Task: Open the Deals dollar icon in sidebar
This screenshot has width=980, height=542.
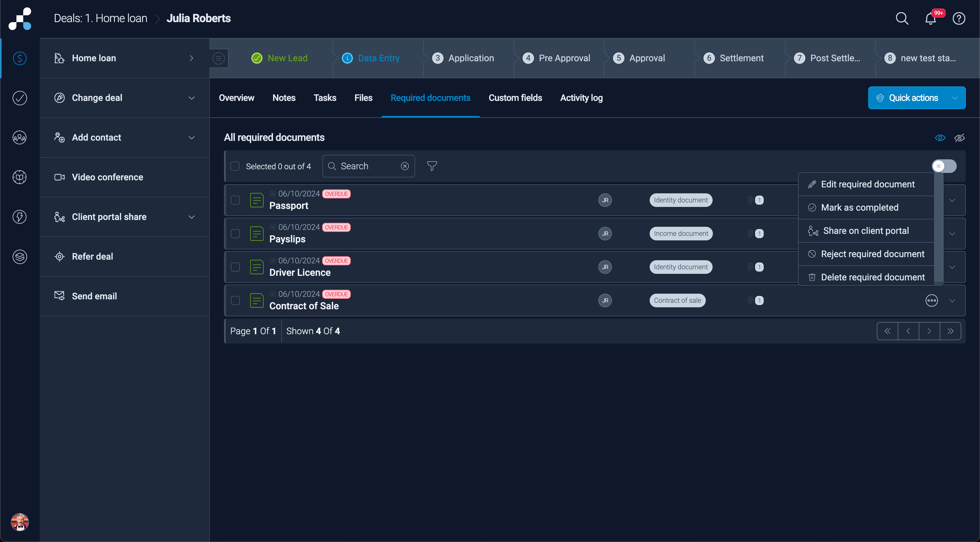Action: pos(20,58)
